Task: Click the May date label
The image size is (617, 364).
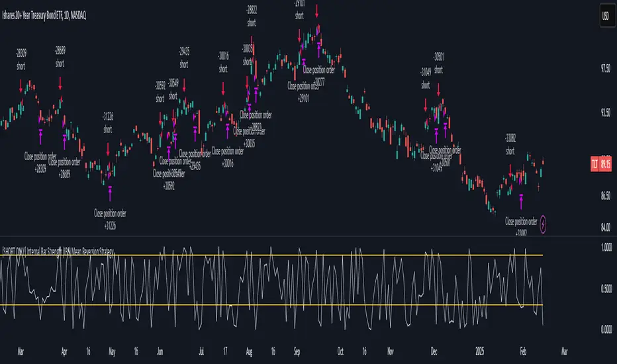Action: tap(112, 351)
